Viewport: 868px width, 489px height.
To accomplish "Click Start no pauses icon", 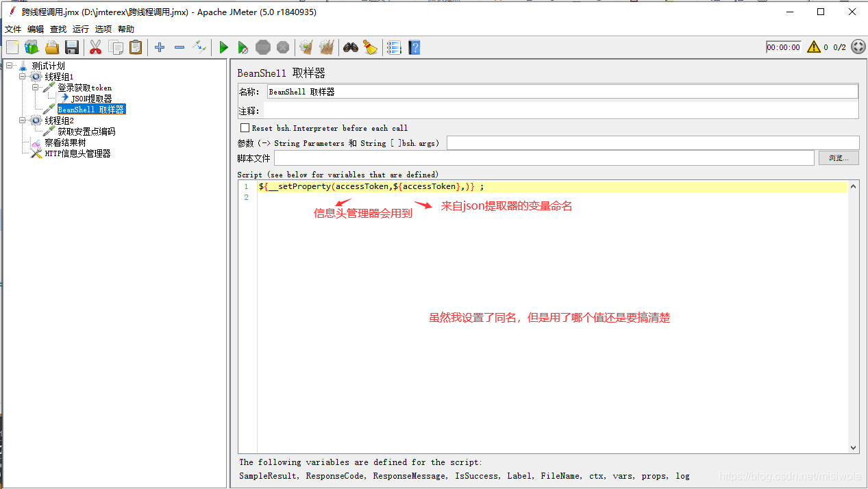I will 243,47.
